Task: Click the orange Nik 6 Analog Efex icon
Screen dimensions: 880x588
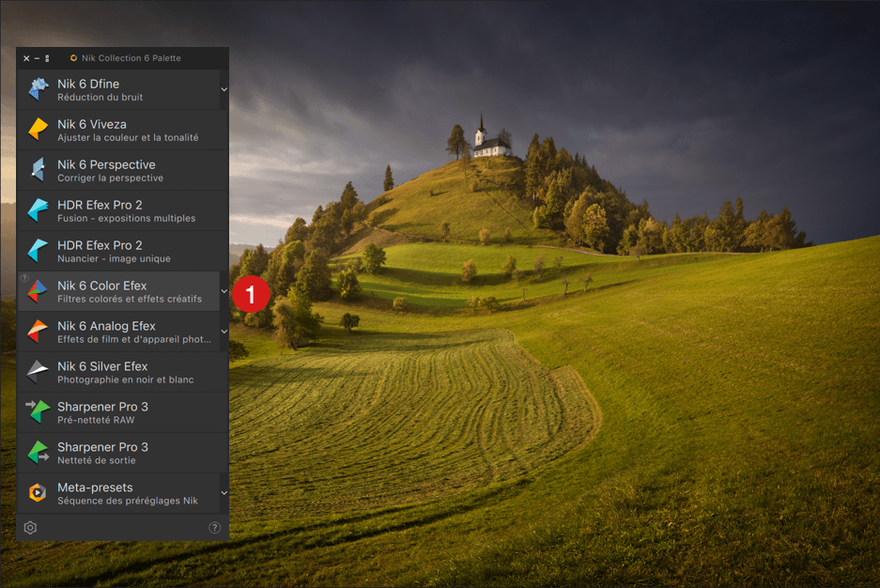Action: [x=38, y=331]
